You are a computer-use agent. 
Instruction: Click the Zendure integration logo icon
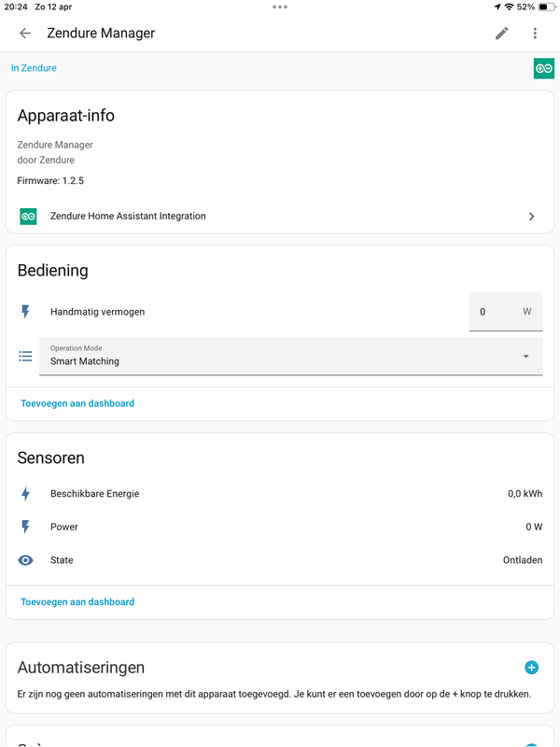coord(28,217)
